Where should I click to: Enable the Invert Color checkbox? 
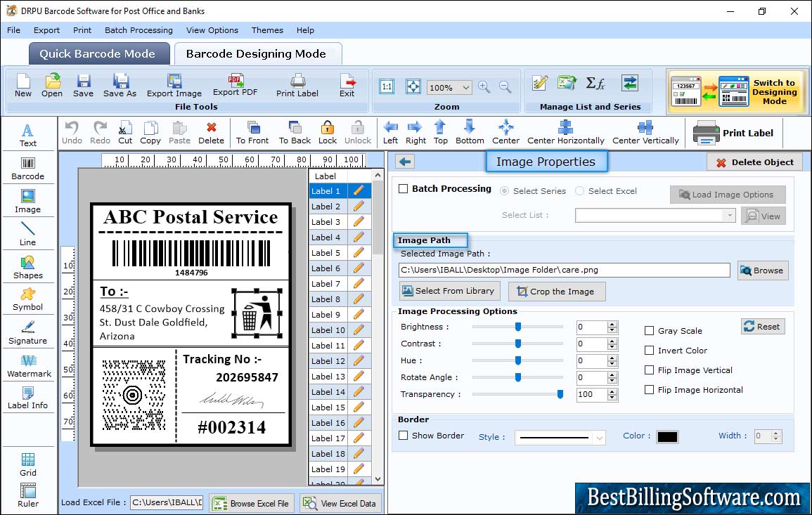point(649,351)
